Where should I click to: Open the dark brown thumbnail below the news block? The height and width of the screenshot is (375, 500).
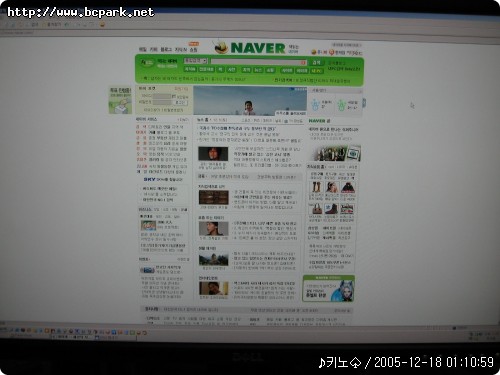[213, 197]
